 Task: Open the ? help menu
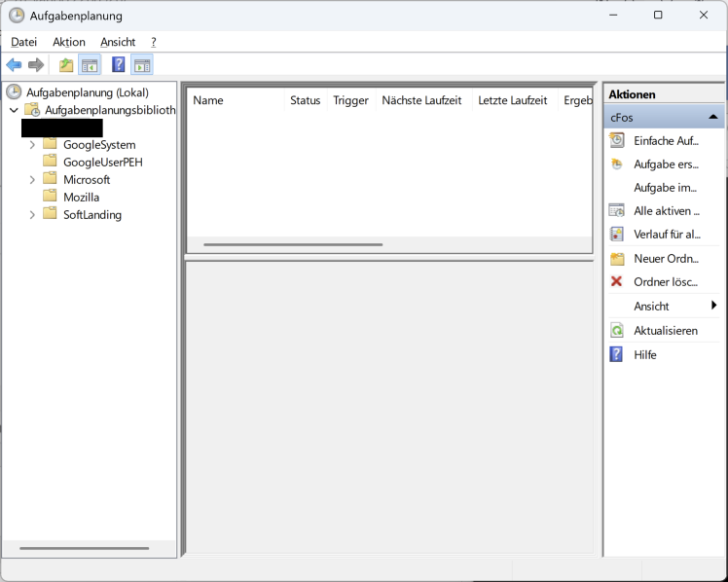[x=154, y=42]
